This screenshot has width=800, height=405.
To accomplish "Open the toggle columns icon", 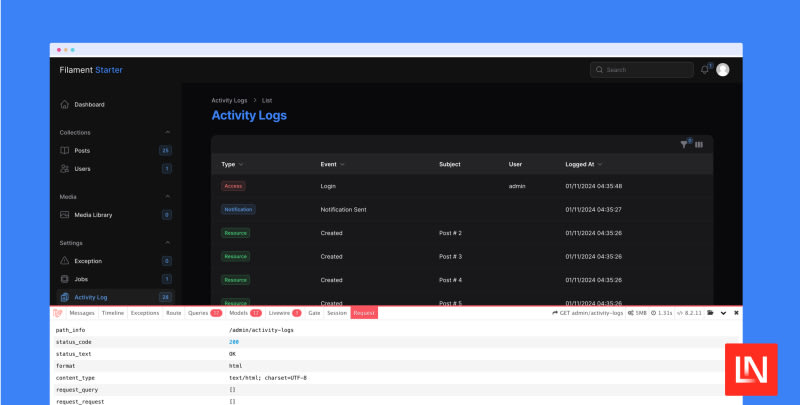I will (x=699, y=145).
